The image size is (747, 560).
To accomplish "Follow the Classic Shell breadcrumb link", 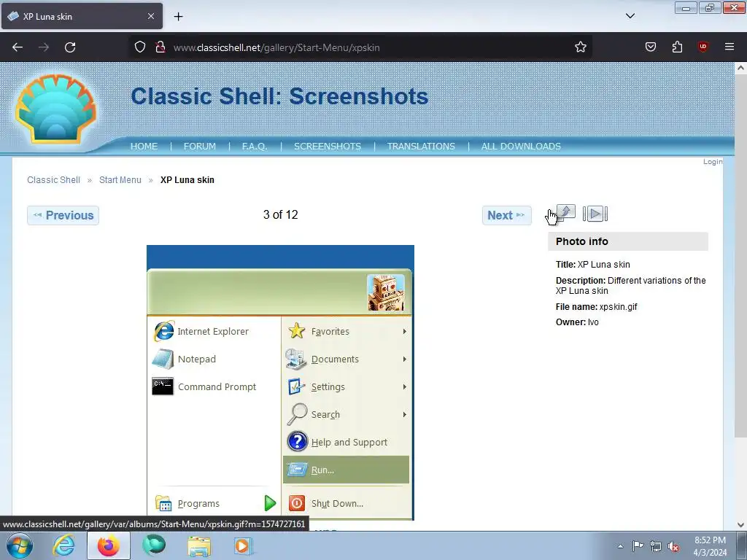I will [x=53, y=180].
